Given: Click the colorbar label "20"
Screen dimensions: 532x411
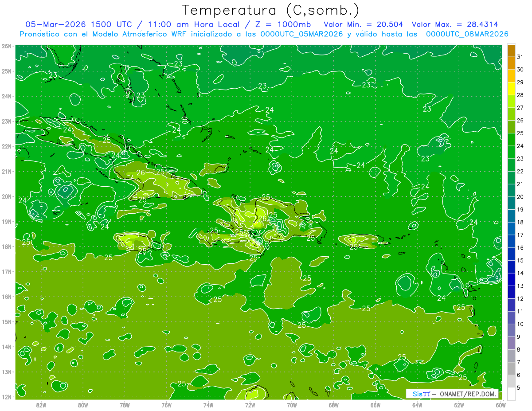Looking at the screenshot, I should [520, 197].
